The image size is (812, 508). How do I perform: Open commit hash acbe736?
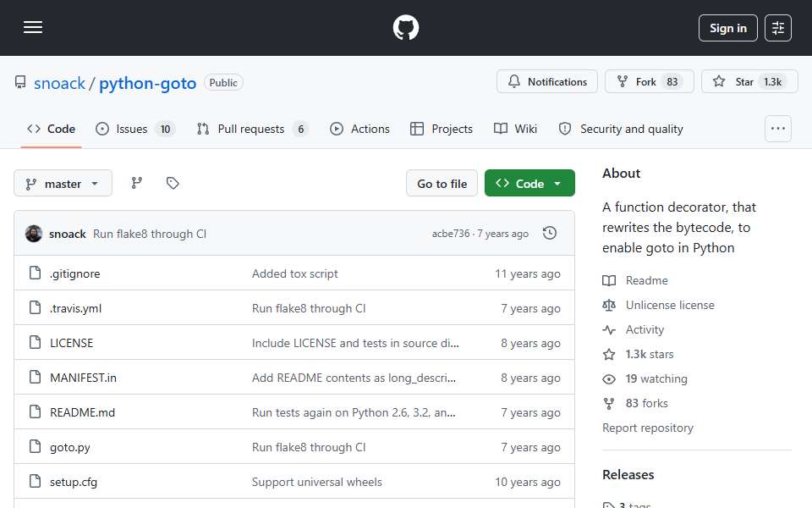(451, 234)
